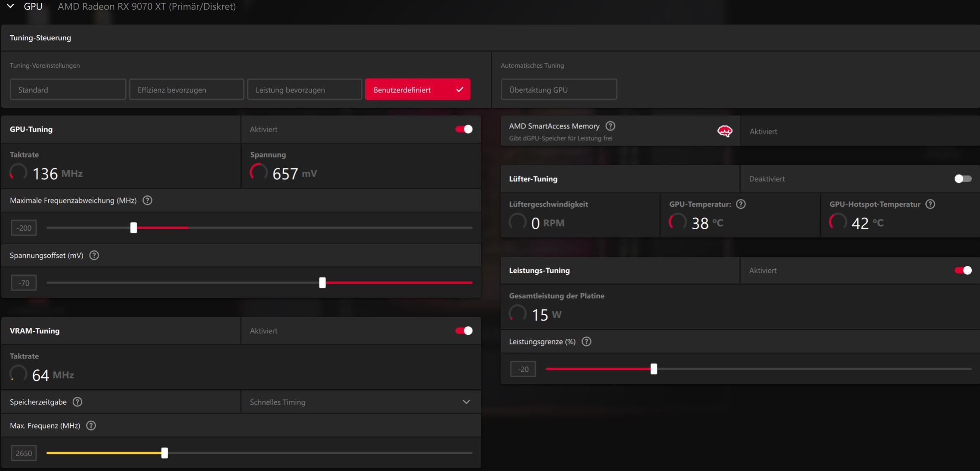The image size is (980, 471).
Task: Click help icon beside Max. Frequenz (MHz)
Action: (x=91, y=426)
